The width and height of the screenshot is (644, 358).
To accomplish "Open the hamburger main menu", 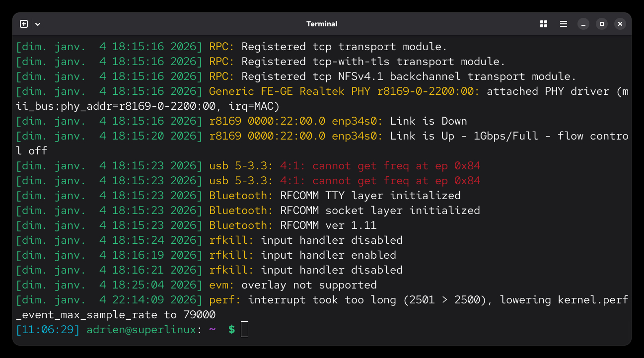I will pos(564,24).
